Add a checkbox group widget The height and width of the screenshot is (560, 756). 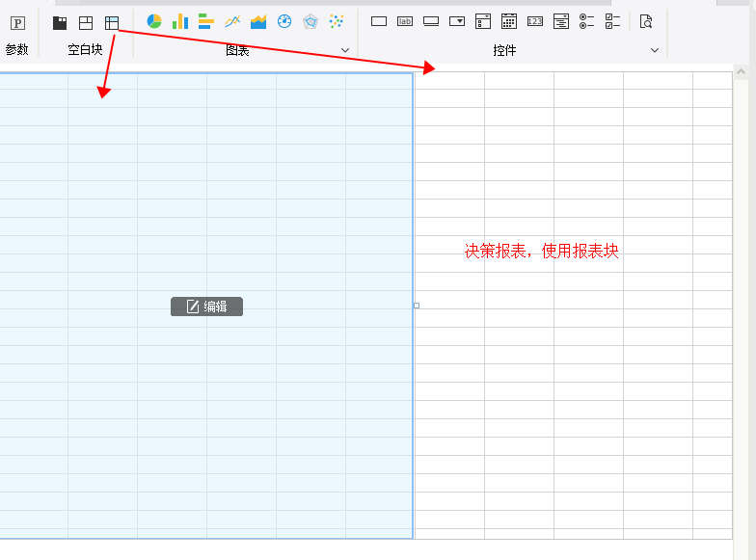pyautogui.click(x=613, y=21)
